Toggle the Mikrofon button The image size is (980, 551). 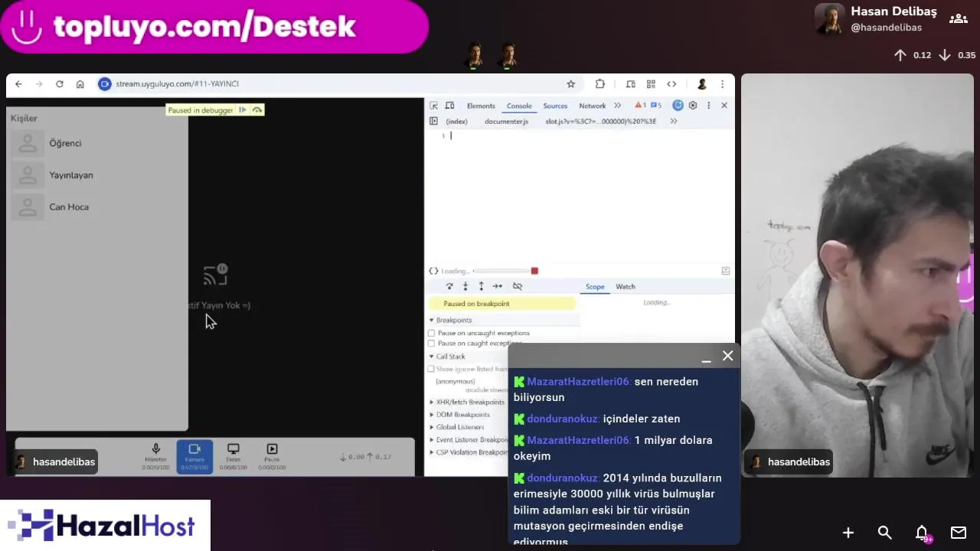tap(155, 456)
